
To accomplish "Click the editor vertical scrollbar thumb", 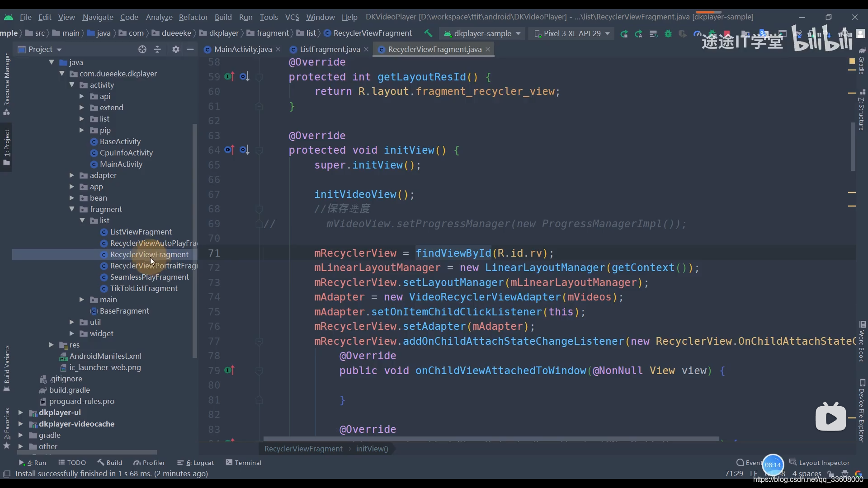I will coord(853,147).
